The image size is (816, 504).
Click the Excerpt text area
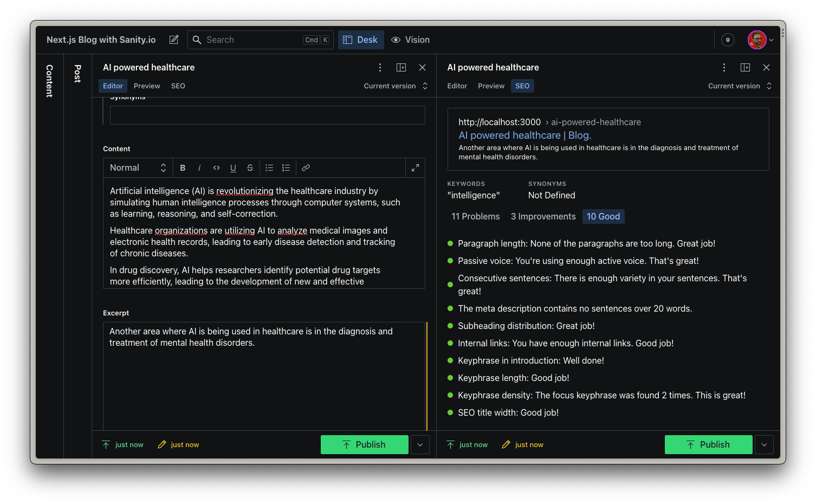pos(264,376)
